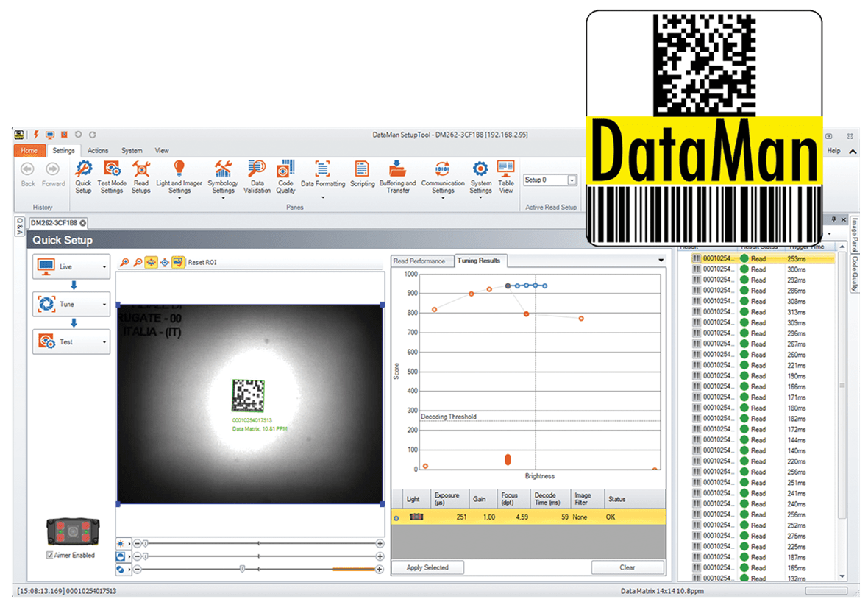This screenshot has width=868, height=616.
Task: Expand the brightness icon arrow beside the exposure slider
Action: tap(129, 544)
